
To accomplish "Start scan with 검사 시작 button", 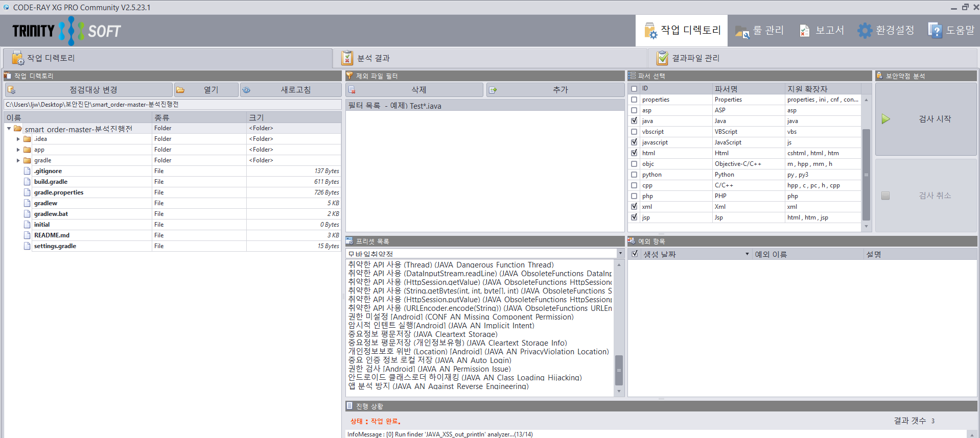I will click(926, 119).
